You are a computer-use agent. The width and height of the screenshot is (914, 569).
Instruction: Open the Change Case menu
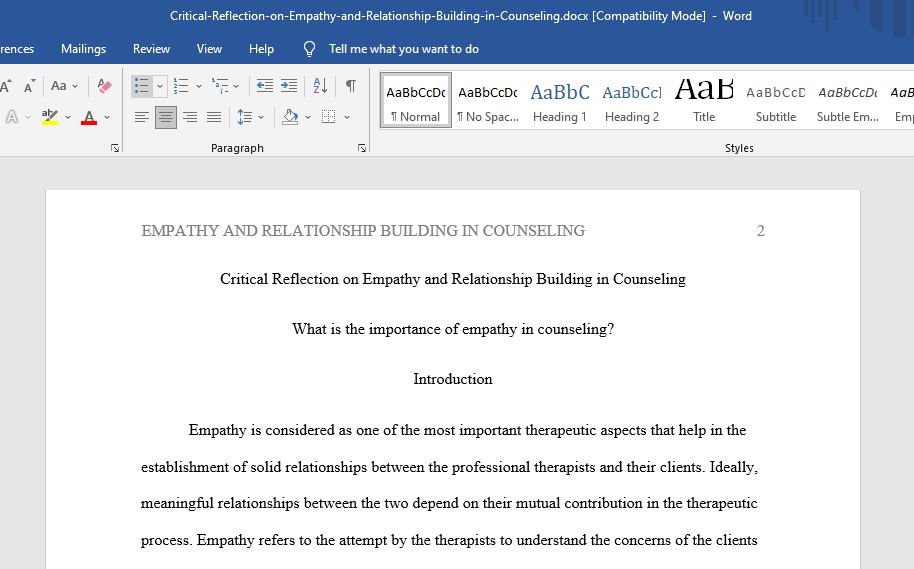coord(64,86)
